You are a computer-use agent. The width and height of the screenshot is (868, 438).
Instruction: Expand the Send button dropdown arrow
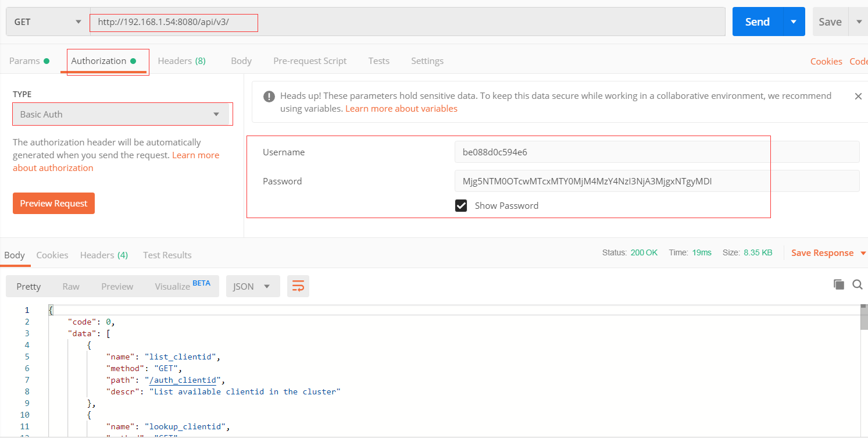click(794, 22)
